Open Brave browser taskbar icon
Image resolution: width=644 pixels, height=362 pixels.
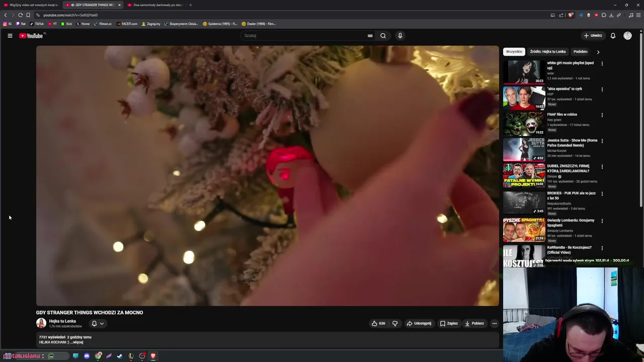[153, 356]
